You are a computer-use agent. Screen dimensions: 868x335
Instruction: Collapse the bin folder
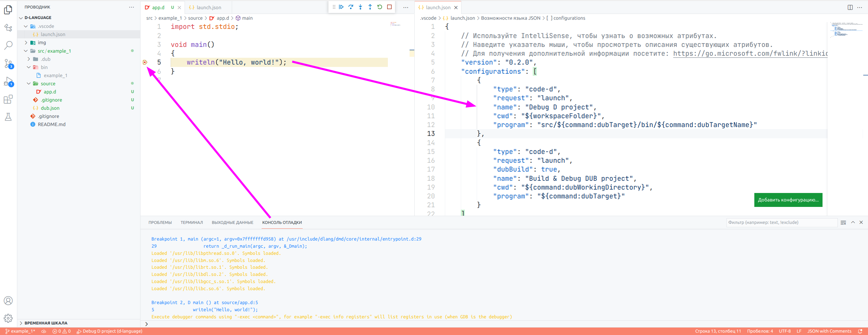(29, 67)
